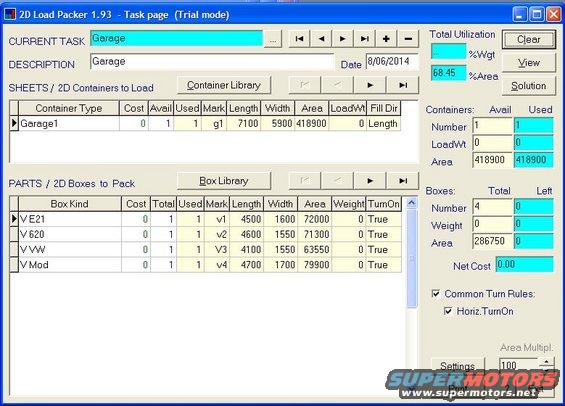
Task: Go to next task record
Action: pyautogui.click(x=343, y=39)
